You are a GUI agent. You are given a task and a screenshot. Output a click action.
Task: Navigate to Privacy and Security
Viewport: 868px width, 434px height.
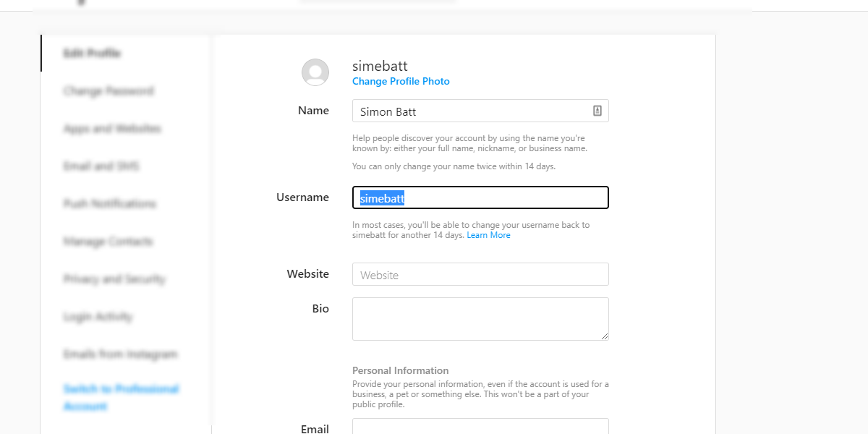click(x=114, y=279)
